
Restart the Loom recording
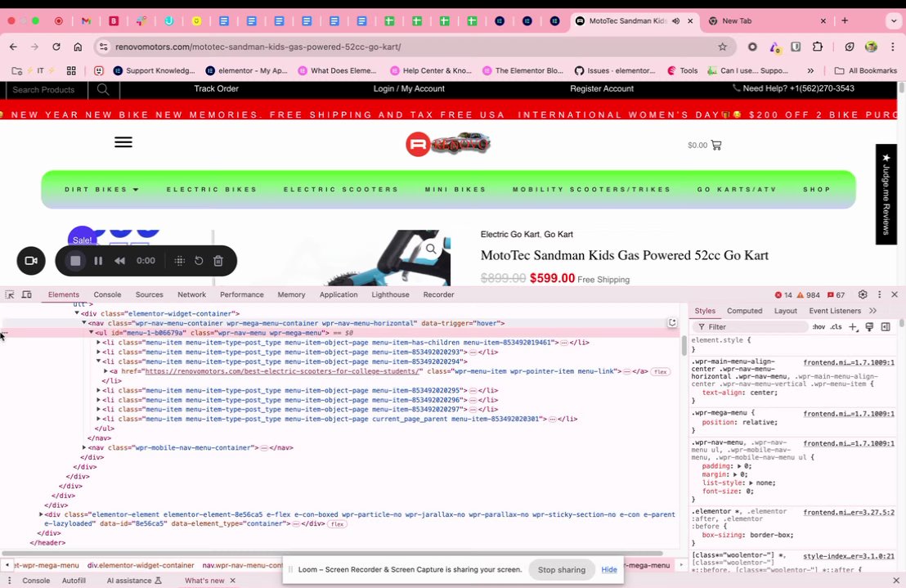pyautogui.click(x=199, y=261)
